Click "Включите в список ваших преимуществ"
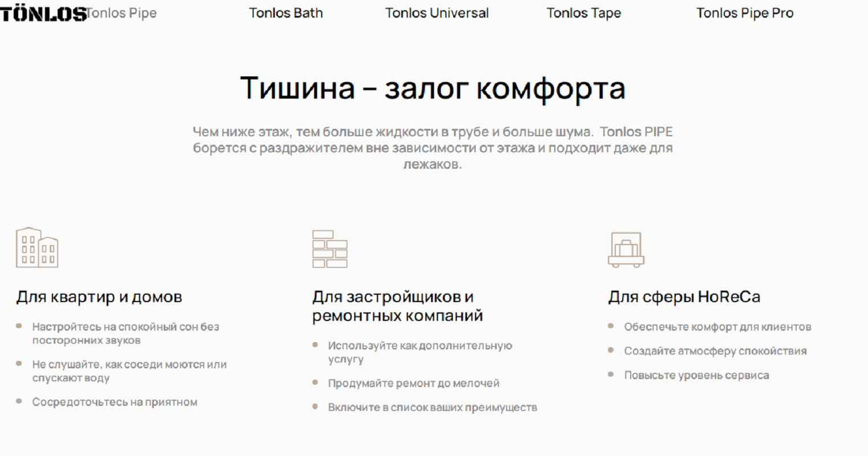 [432, 408]
